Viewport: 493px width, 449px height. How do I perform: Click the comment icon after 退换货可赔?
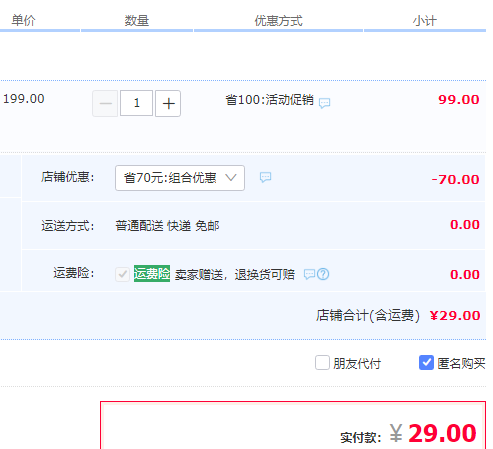pos(309,274)
